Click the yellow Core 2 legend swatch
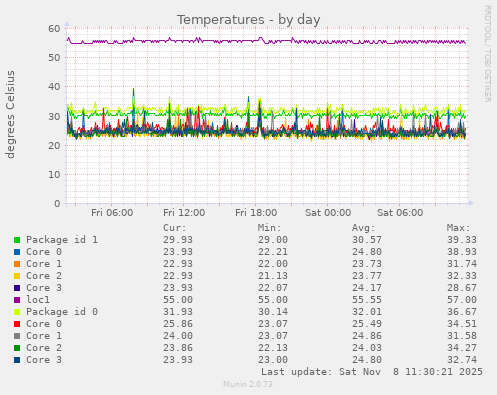Viewport: 497px width, 395px height. point(17,276)
